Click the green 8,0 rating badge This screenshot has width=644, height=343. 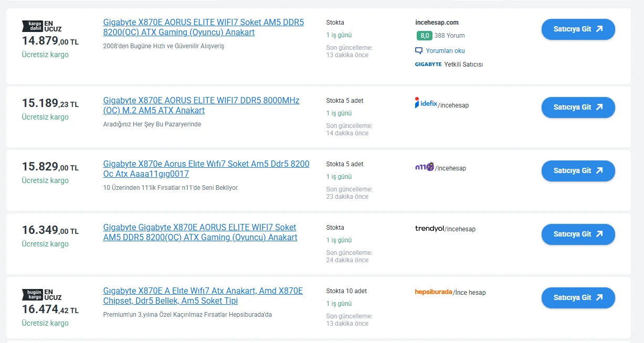click(424, 36)
